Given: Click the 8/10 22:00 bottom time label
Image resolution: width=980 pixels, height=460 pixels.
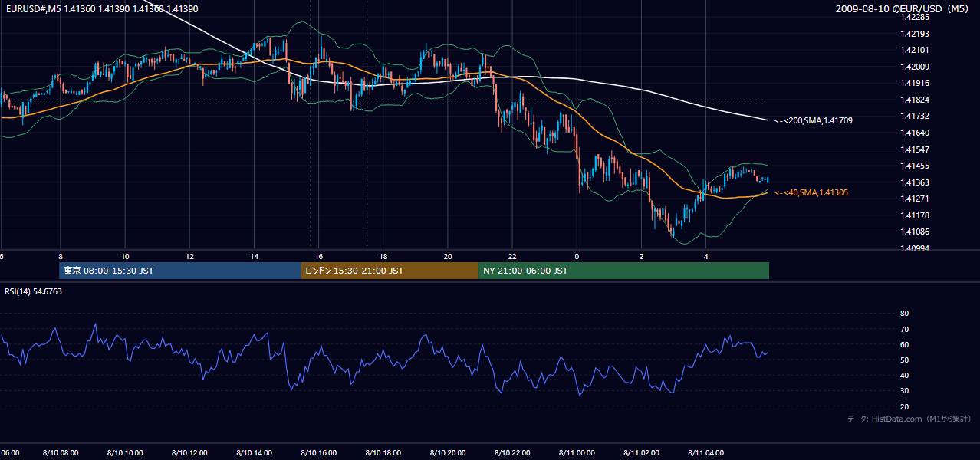Looking at the screenshot, I should [512, 453].
